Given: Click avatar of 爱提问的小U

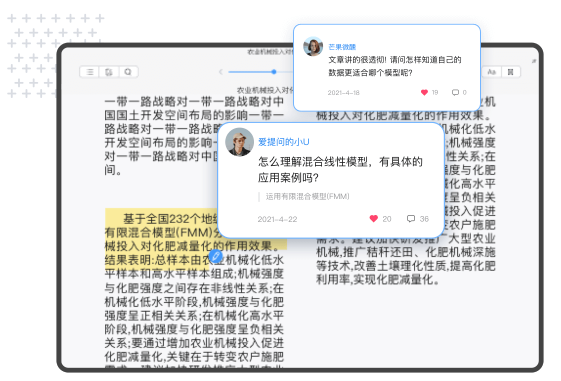Looking at the screenshot, I should click(239, 142).
